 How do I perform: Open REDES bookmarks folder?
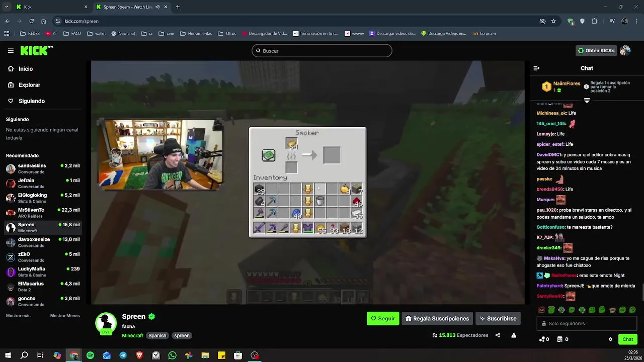pos(30,34)
